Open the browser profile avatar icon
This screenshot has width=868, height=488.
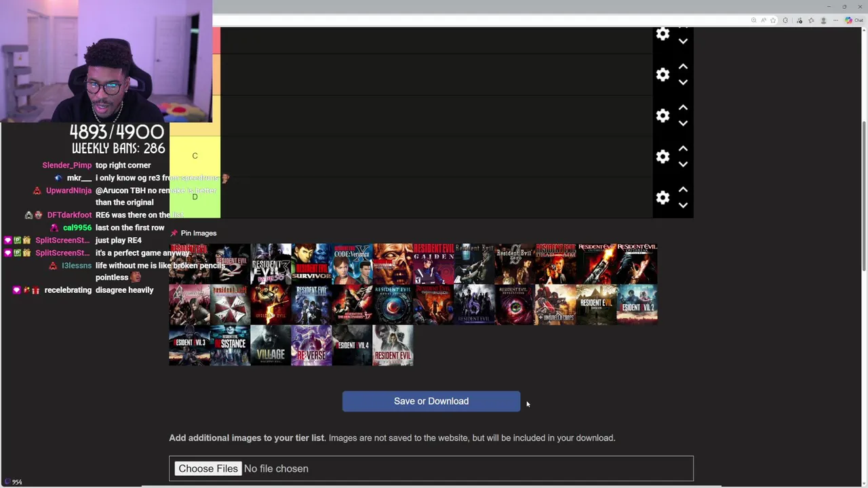(823, 20)
